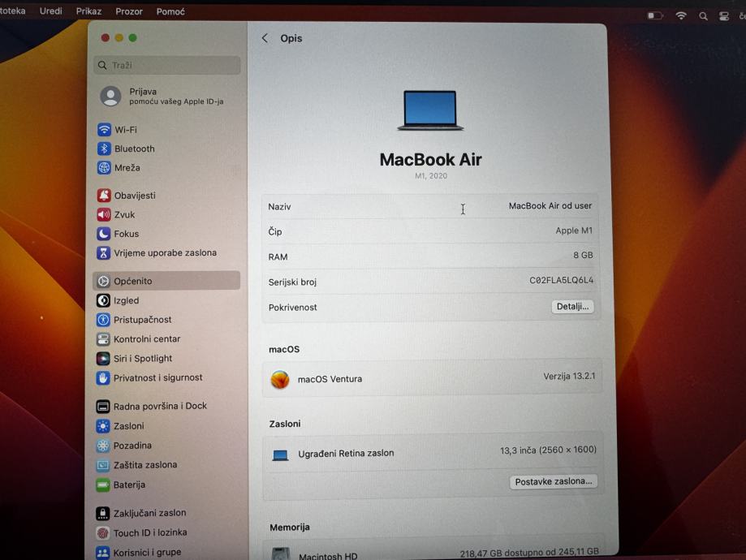Select the Zvuk speaker icon
The image size is (746, 560).
pyautogui.click(x=104, y=214)
